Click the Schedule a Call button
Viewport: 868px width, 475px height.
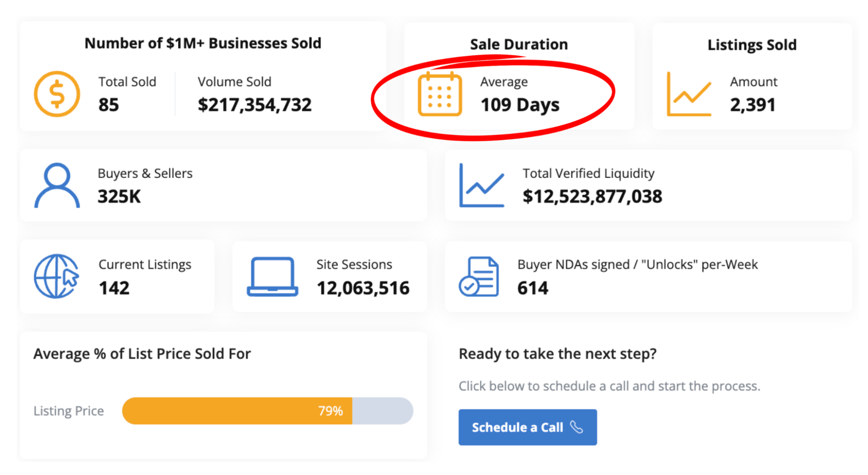click(528, 427)
